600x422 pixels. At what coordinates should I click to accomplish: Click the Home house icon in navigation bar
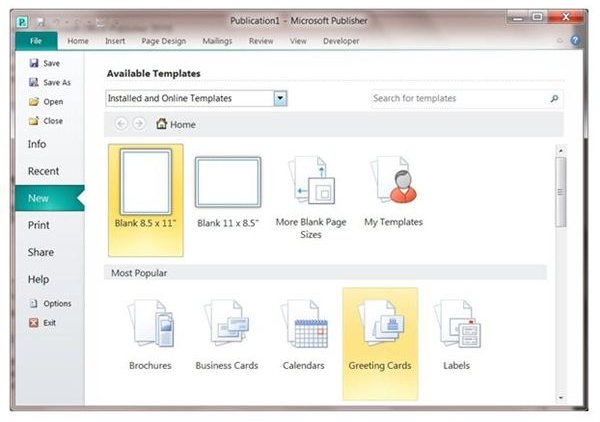point(161,124)
